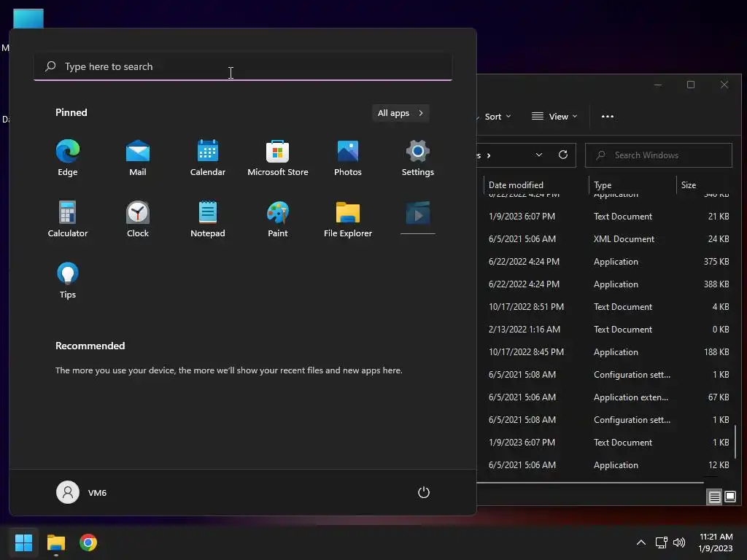The height and width of the screenshot is (560, 747).
Task: Minimize the File Explorer window
Action: point(658,85)
